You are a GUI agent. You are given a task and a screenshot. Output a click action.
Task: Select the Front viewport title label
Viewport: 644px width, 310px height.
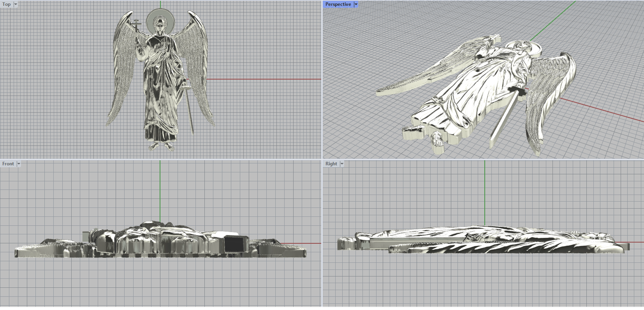pyautogui.click(x=8, y=164)
